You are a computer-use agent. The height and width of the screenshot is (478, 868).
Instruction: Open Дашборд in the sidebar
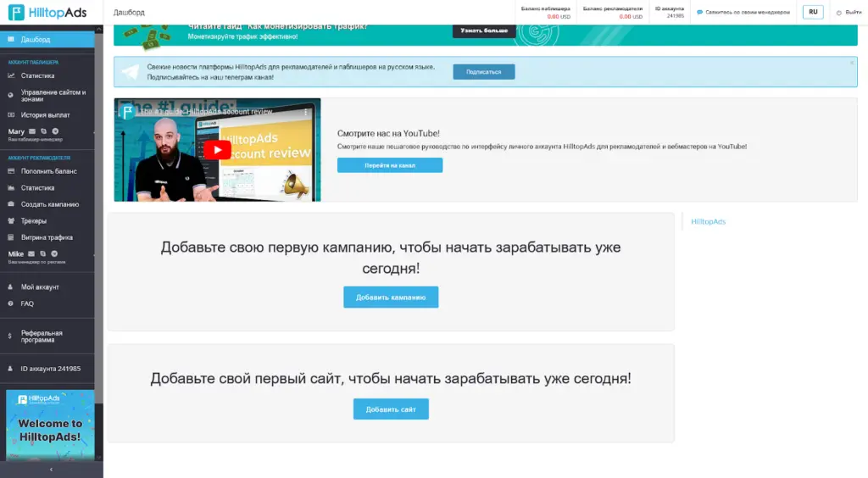(47, 39)
